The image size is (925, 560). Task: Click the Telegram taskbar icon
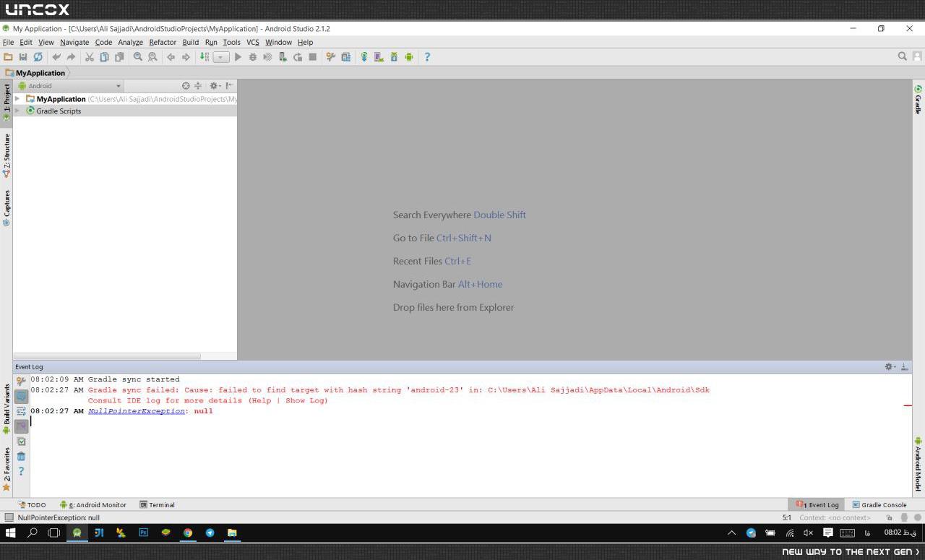210,533
